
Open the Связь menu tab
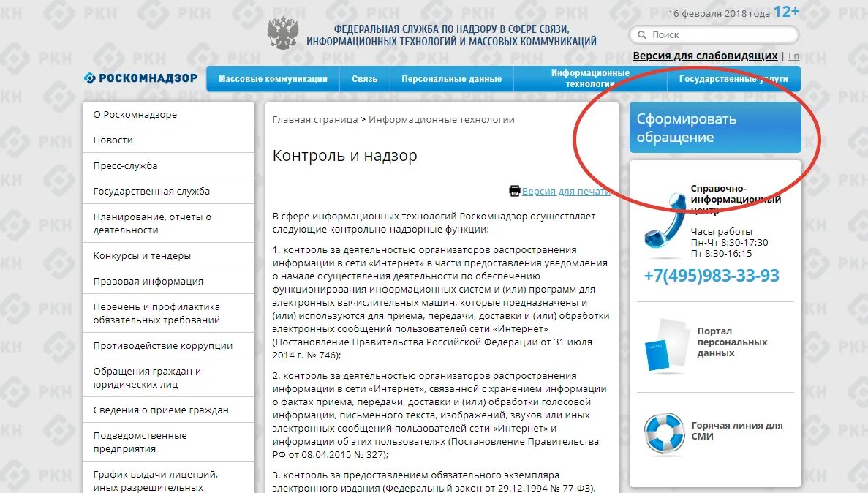pos(365,79)
